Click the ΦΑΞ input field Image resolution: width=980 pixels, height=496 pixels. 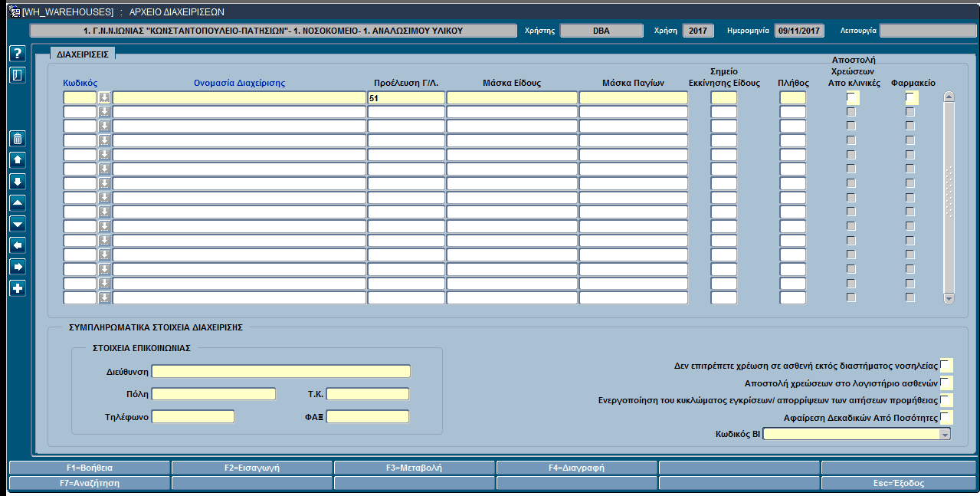click(368, 416)
